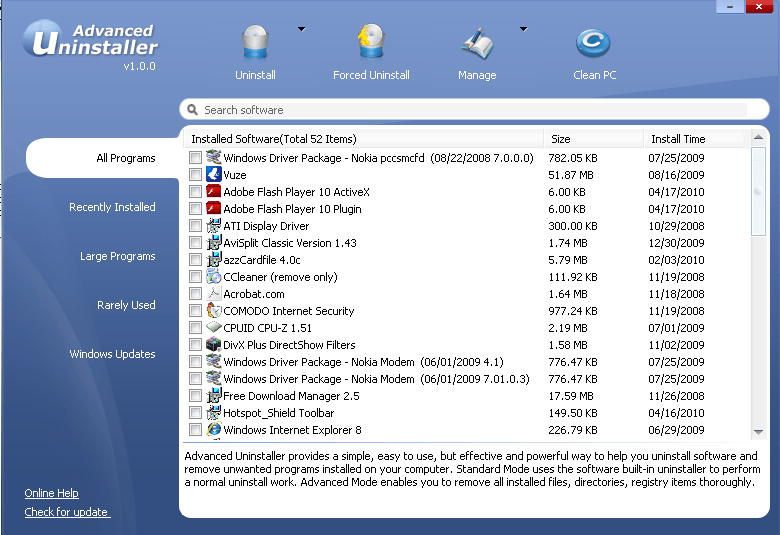Click the list scrollbar up arrow
780x535 pixels.
[x=758, y=137]
